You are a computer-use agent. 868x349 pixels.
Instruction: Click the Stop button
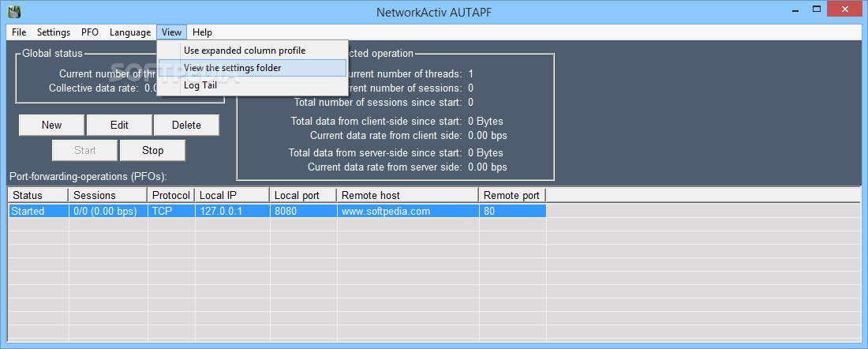point(153,151)
